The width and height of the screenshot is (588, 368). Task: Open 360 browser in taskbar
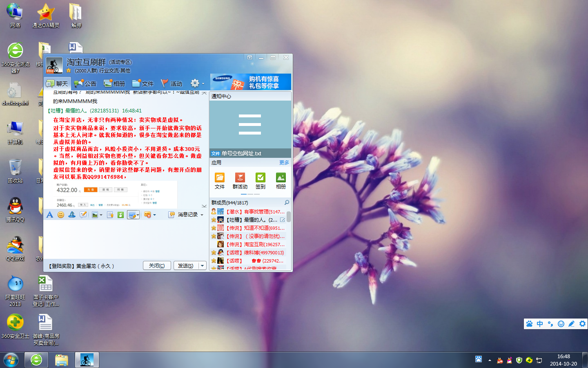pos(36,360)
